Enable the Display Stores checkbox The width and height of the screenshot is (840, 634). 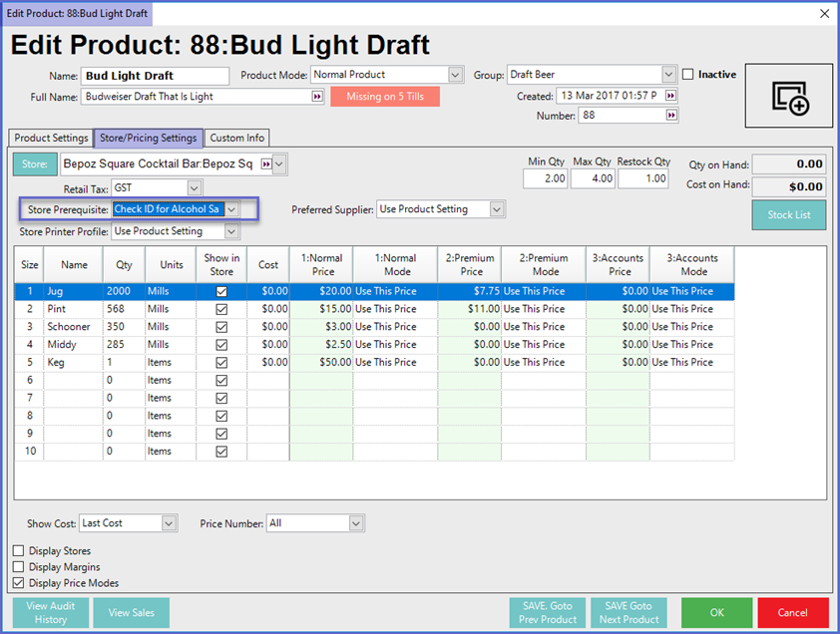coord(19,551)
